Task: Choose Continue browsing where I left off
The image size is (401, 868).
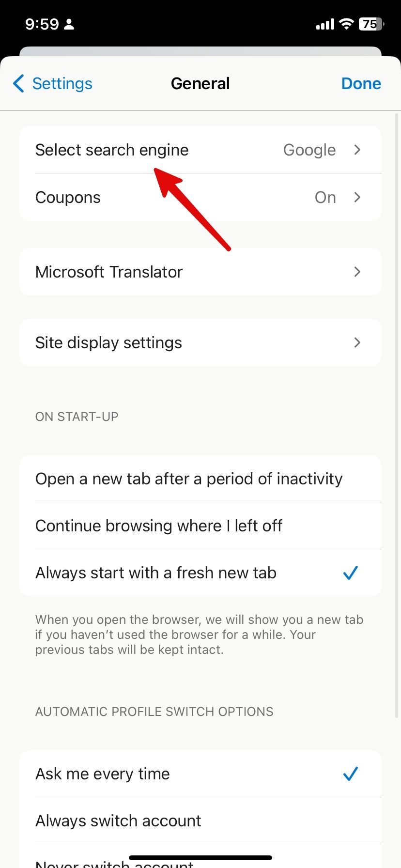Action: click(x=158, y=526)
